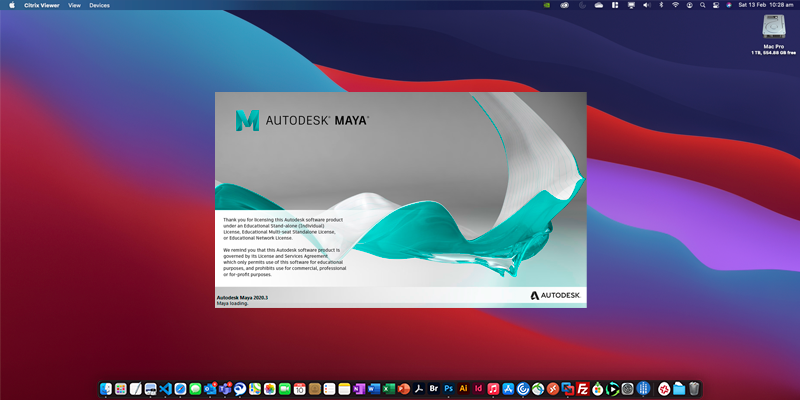Launch Visual Studio Code from the Dock
The image size is (800, 400).
pyautogui.click(x=165, y=389)
